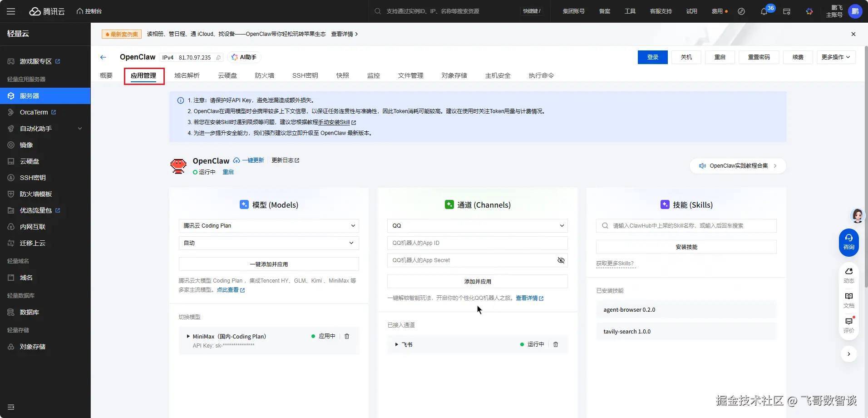Open the OpenClaw实践教程合集 chevron link
The image size is (868, 418).
[x=738, y=166]
